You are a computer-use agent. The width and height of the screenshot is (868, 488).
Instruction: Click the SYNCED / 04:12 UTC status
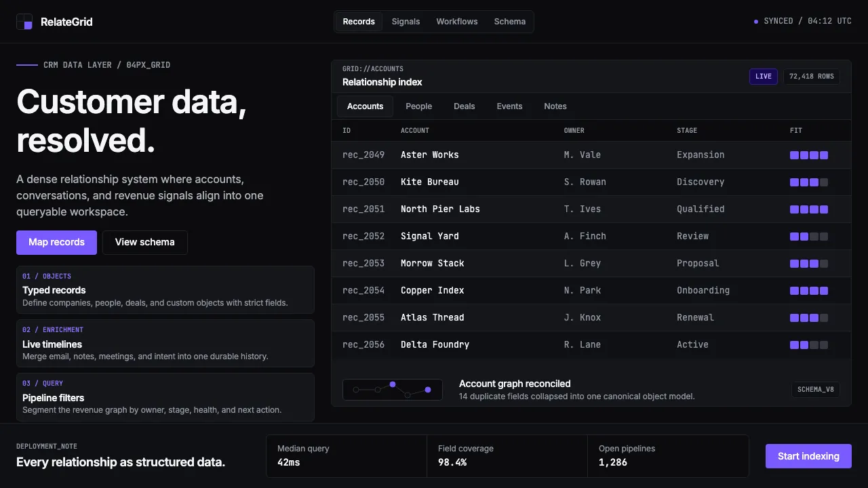coord(803,22)
